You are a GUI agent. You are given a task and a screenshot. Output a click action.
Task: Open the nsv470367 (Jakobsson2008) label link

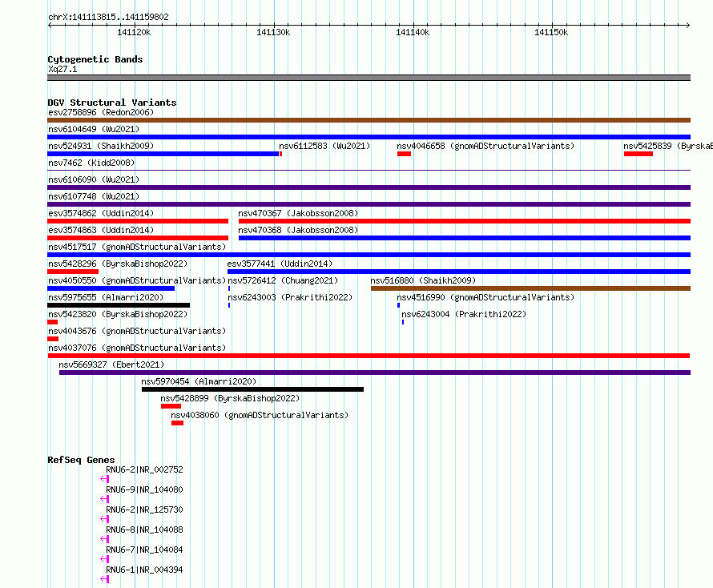[298, 213]
